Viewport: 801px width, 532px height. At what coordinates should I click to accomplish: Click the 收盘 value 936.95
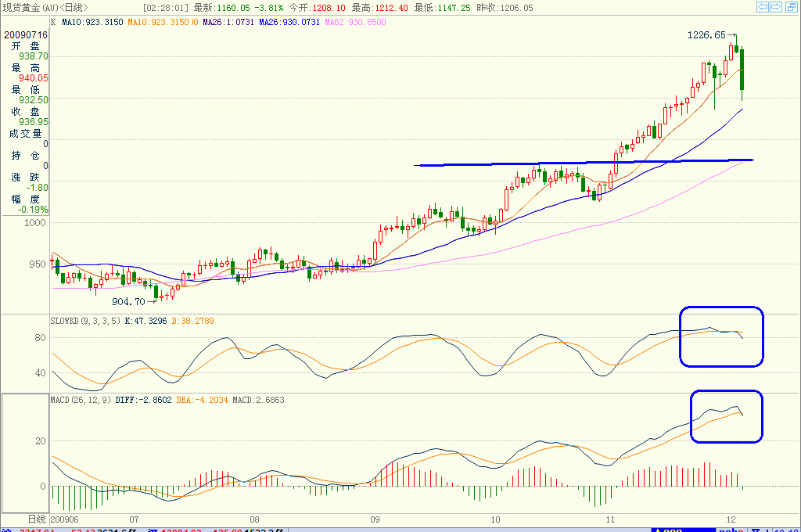point(34,121)
